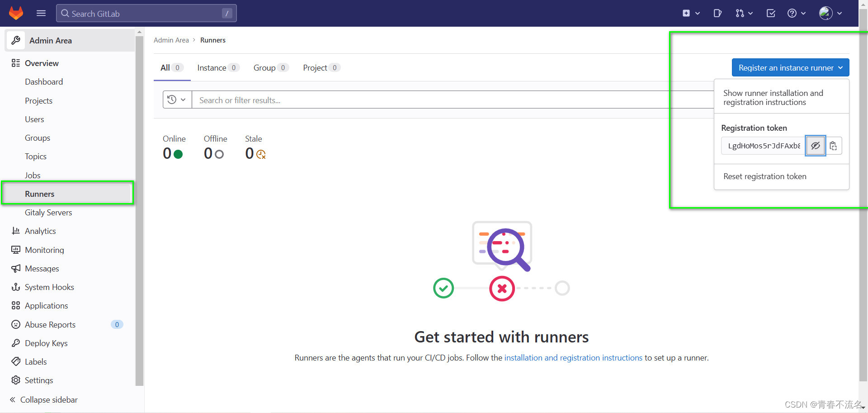Open the Monitoring section in the sidebar
The height and width of the screenshot is (413, 868).
click(44, 250)
